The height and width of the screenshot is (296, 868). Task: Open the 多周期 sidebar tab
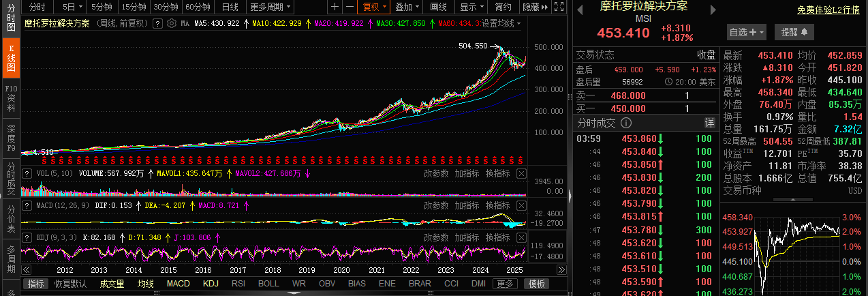pyautogui.click(x=11, y=259)
